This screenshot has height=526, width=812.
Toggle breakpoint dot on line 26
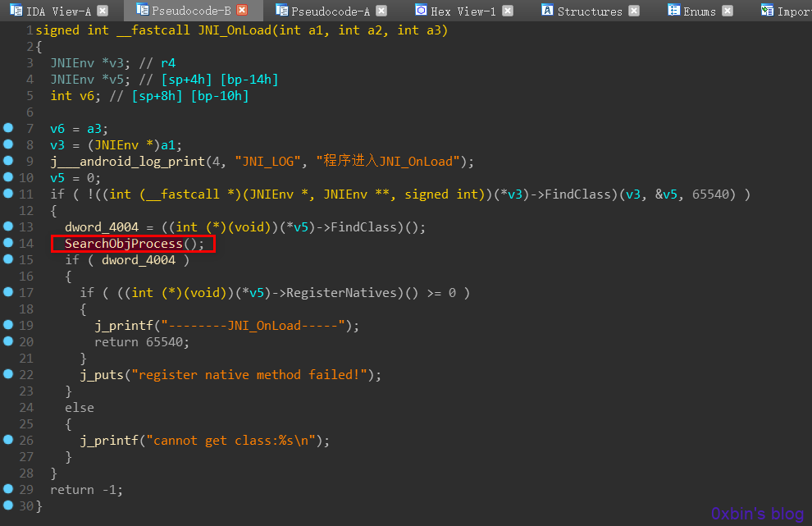[8, 440]
